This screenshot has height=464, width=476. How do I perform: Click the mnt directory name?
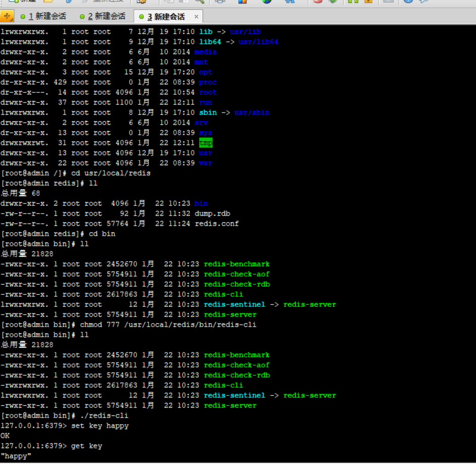pos(201,62)
